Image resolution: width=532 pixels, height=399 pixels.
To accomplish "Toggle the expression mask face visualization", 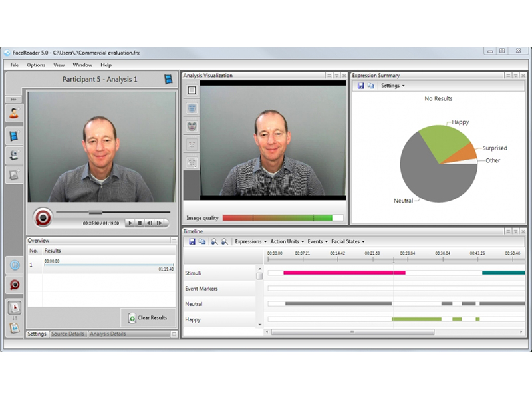I will point(192,126).
